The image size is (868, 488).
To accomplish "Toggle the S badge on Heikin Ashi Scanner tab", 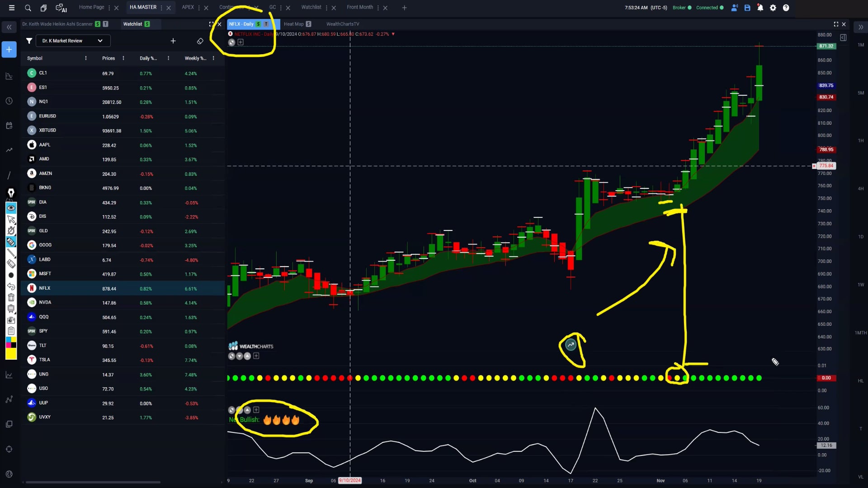I will pos(98,24).
